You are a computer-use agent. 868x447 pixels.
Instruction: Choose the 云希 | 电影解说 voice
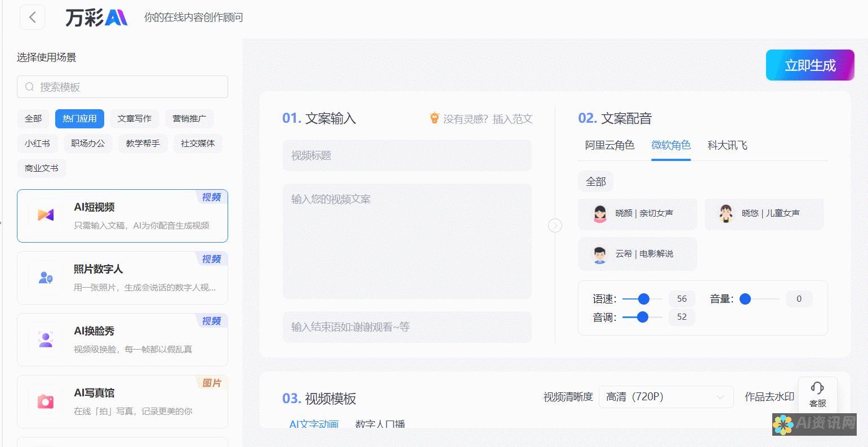pyautogui.click(x=638, y=254)
